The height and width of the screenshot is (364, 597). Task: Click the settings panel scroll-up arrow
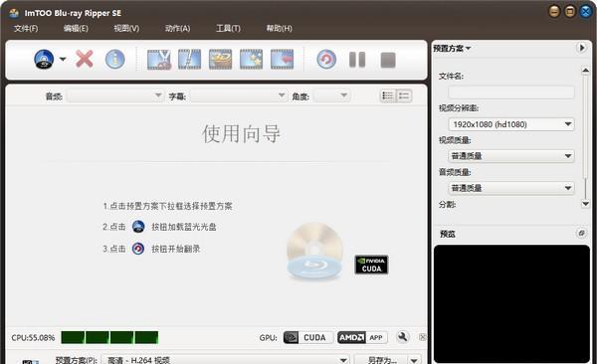[586, 71]
